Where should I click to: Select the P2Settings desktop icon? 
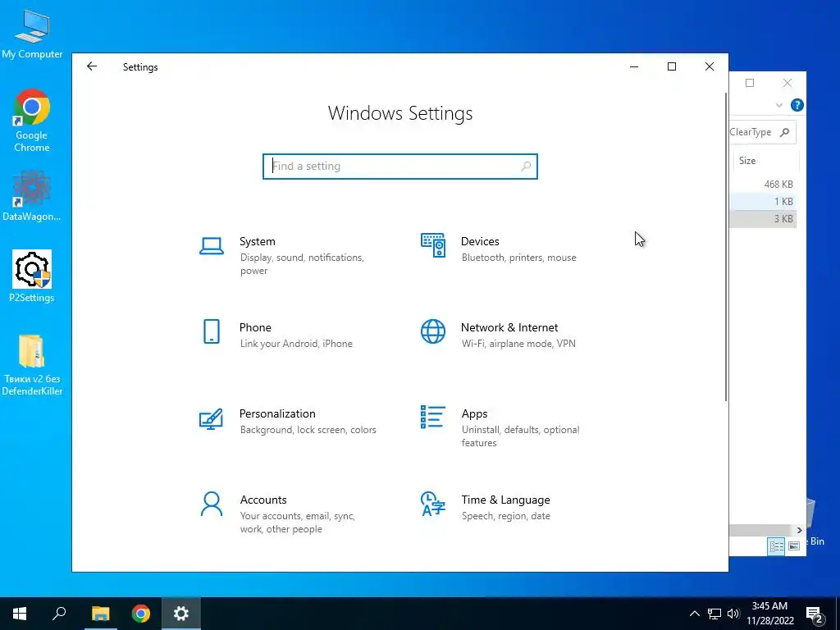32,276
